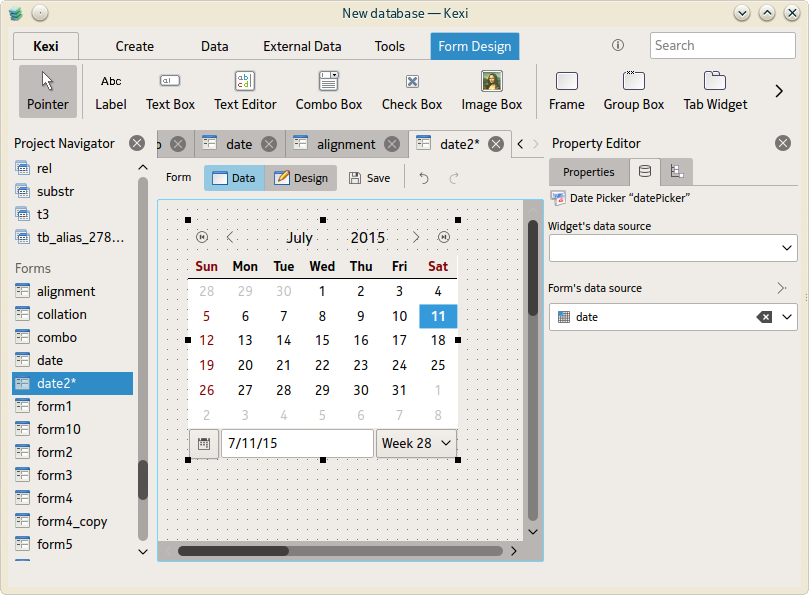The width and height of the screenshot is (809, 595).
Task: Click the calendar icon beside date field
Action: click(x=203, y=443)
